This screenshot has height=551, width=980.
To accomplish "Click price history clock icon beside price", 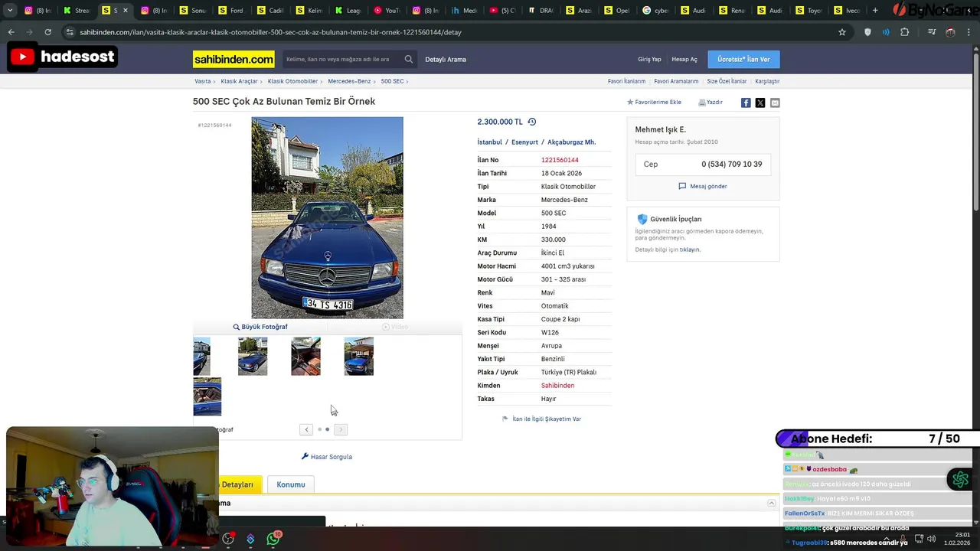I will coord(532,122).
